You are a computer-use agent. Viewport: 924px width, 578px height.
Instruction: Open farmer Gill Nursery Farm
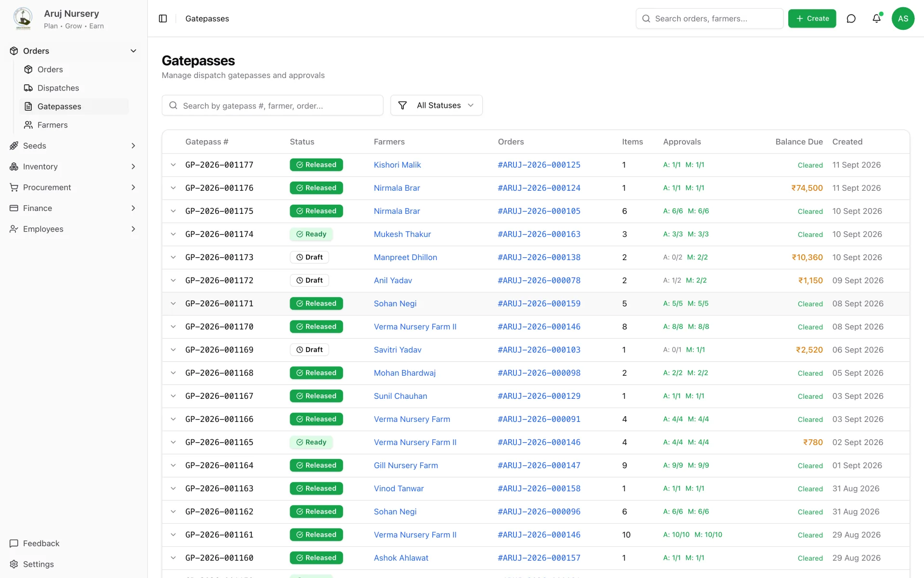point(406,465)
